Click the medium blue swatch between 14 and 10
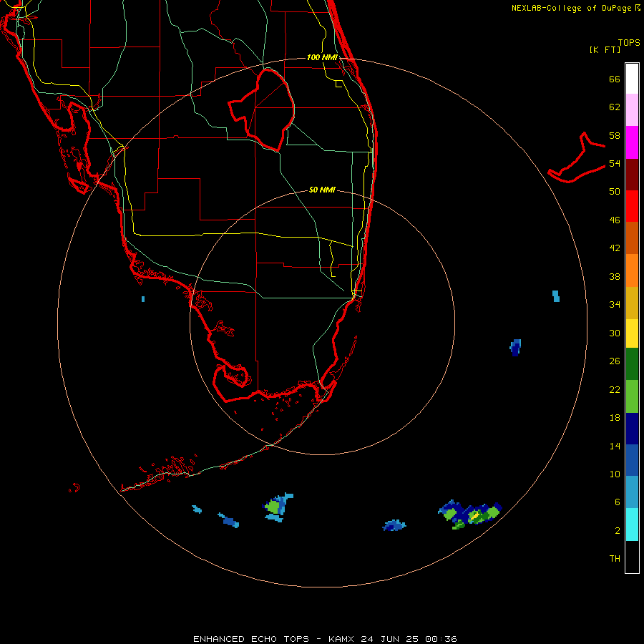 pyautogui.click(x=632, y=460)
